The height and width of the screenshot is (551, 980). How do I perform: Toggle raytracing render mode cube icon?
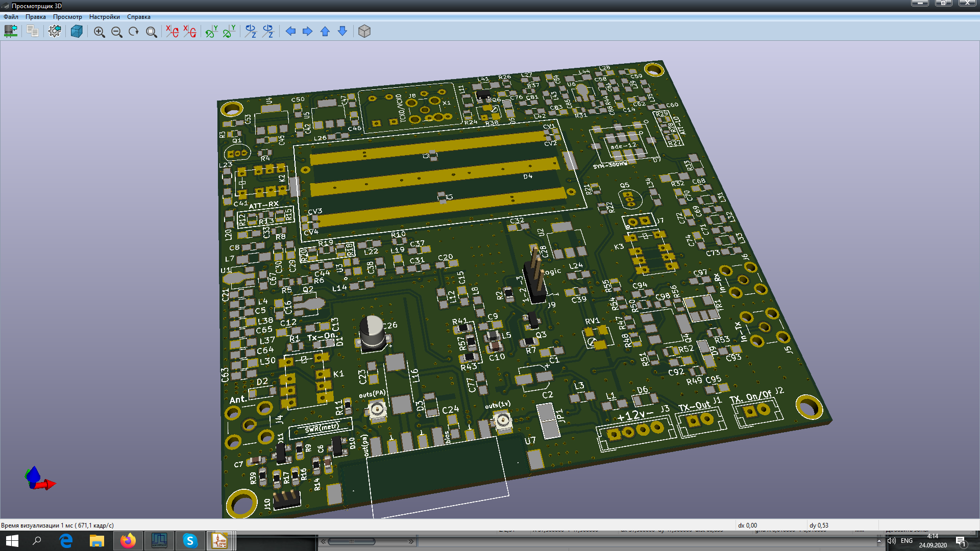point(77,31)
